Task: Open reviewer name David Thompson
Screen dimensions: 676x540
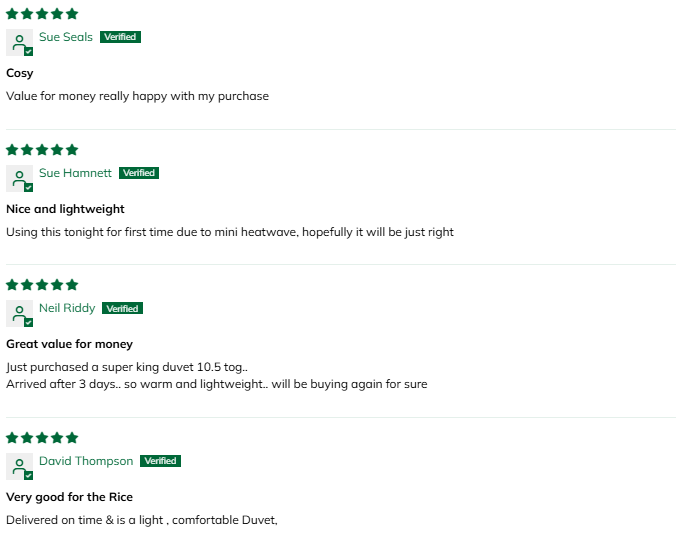Action: pyautogui.click(x=86, y=461)
